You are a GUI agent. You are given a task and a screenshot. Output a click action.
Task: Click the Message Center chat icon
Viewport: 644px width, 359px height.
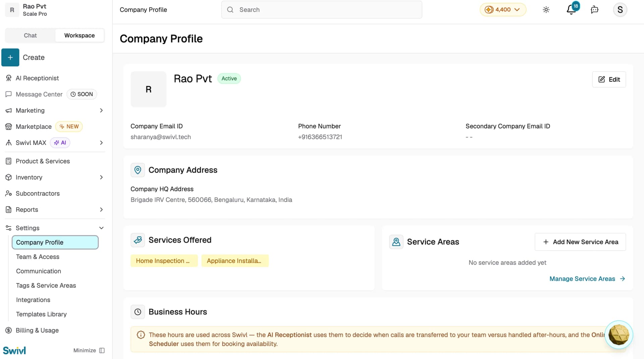click(9, 94)
